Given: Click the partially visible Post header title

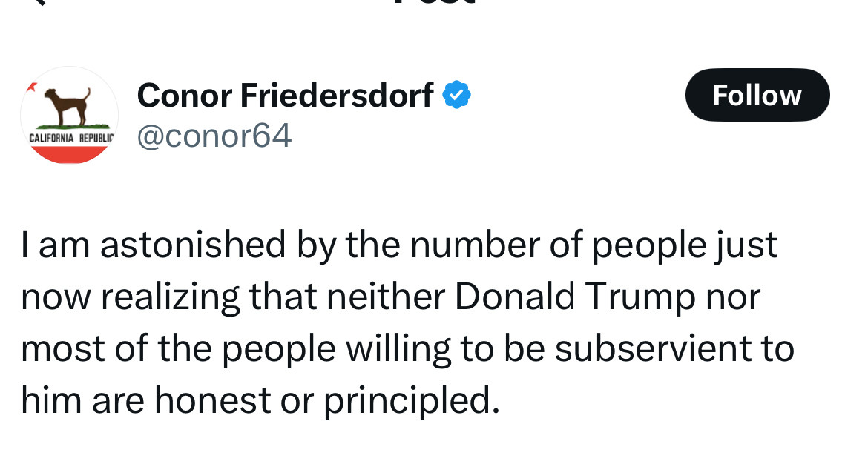Looking at the screenshot, I should [x=435, y=2].
